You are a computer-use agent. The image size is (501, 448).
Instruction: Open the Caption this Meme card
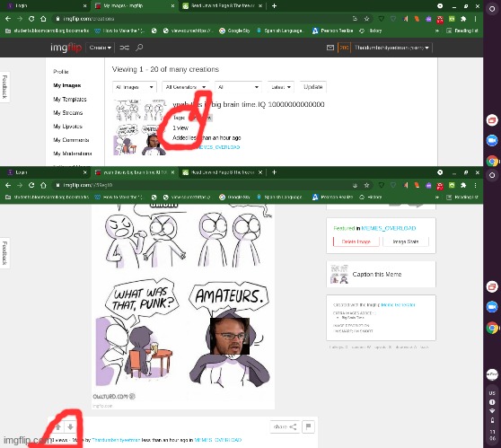381,274
